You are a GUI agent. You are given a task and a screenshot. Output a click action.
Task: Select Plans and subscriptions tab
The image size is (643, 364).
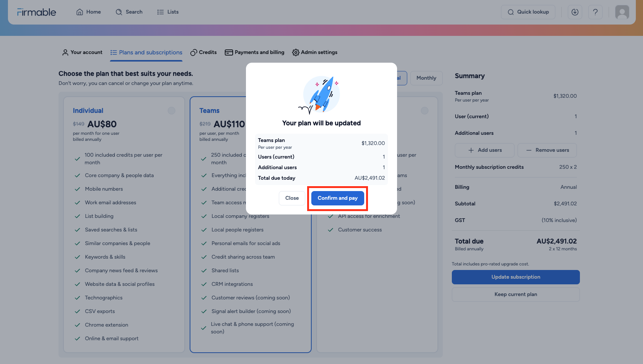click(x=146, y=52)
